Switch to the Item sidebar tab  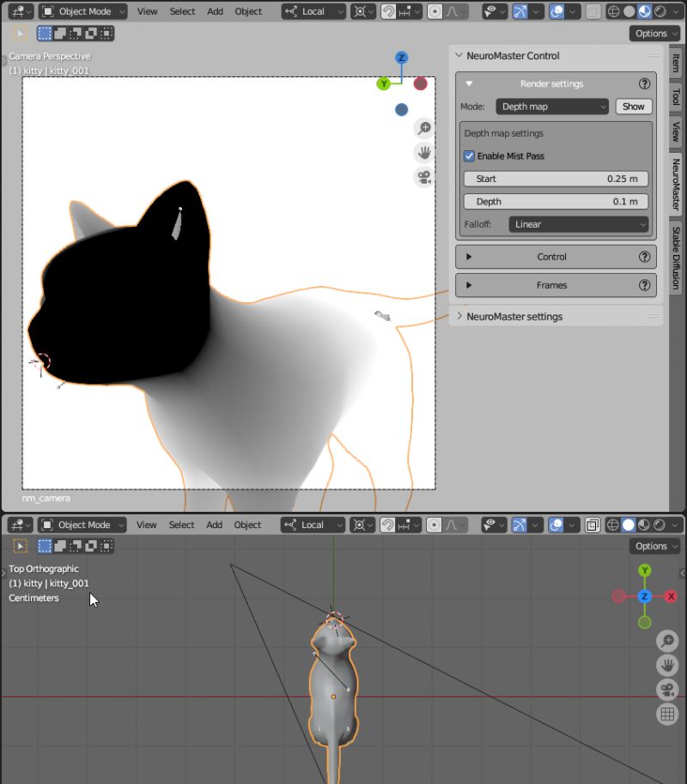tap(676, 63)
